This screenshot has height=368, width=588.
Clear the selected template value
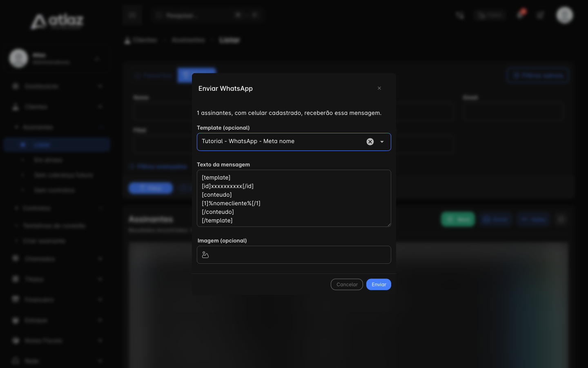click(370, 141)
